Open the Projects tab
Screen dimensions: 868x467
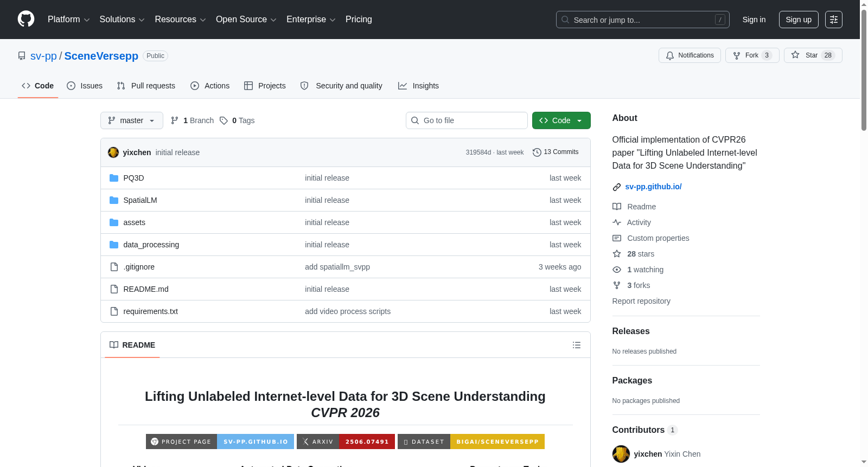[265, 86]
